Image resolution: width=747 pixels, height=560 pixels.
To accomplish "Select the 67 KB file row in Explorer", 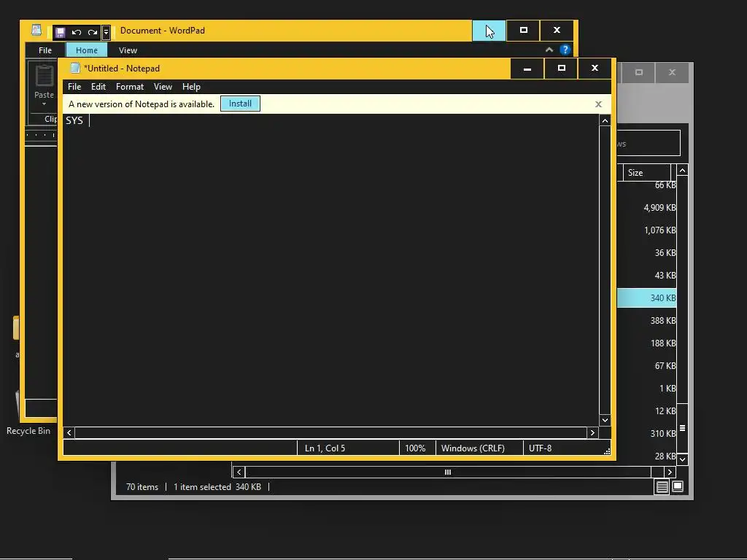I will 646,366.
